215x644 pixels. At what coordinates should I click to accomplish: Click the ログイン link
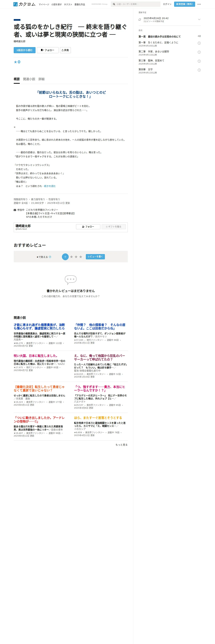[x=167, y=4]
